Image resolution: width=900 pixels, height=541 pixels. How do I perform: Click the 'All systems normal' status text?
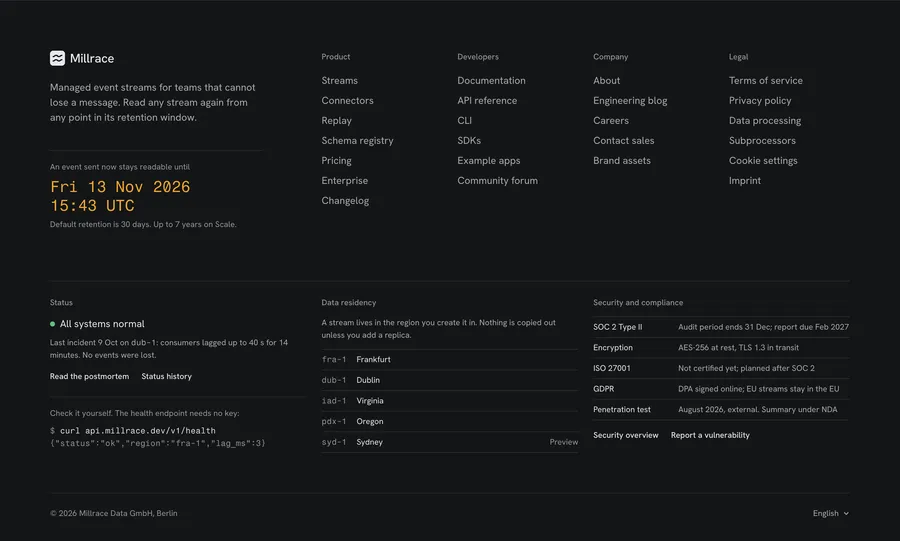click(x=102, y=324)
